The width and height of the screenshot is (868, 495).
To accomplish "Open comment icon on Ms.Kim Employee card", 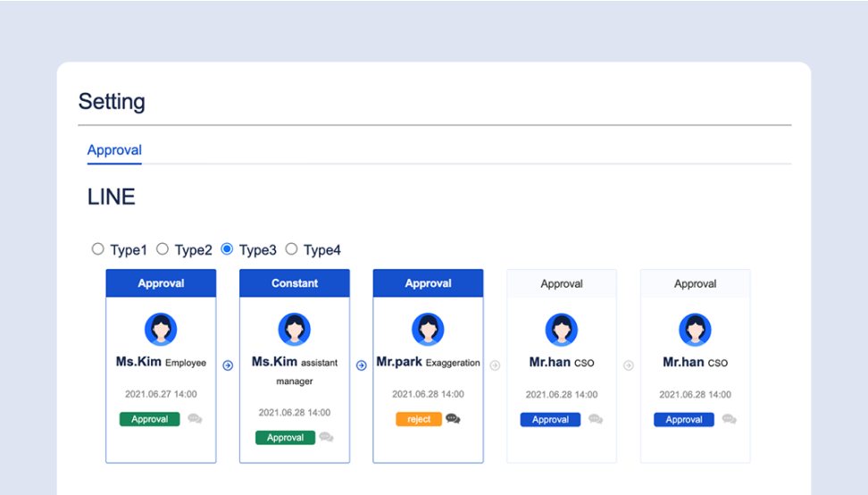I will click(195, 419).
